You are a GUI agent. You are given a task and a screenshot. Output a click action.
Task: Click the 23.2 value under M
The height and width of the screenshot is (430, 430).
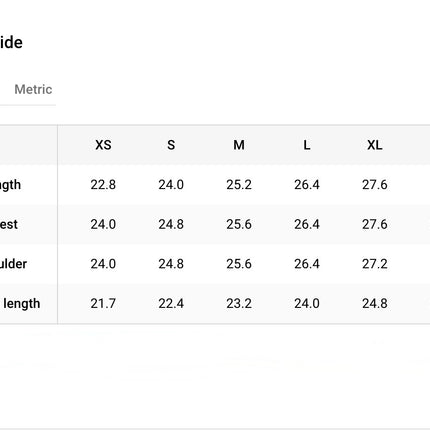pyautogui.click(x=239, y=304)
